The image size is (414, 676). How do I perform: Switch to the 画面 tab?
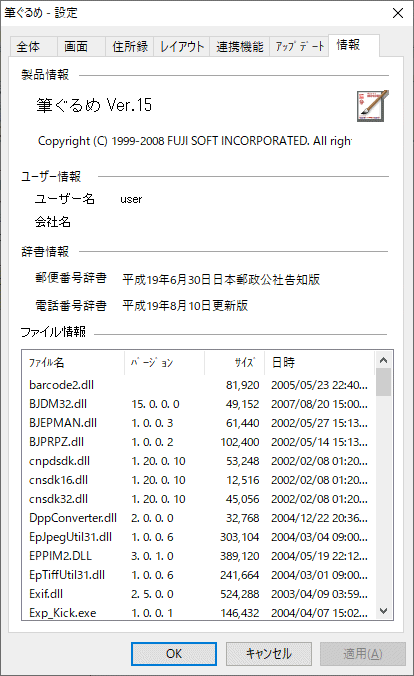point(81,46)
